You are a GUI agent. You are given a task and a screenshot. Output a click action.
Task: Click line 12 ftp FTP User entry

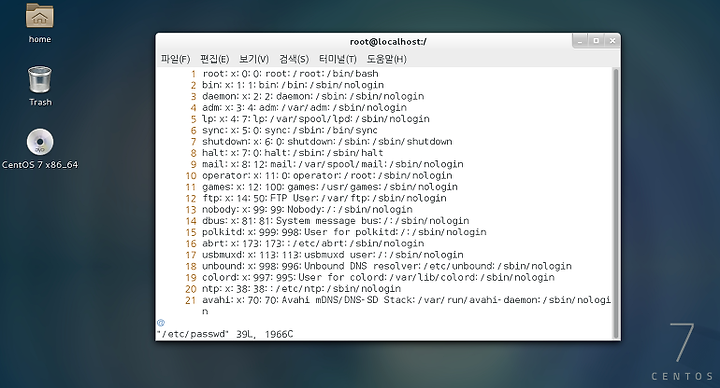click(324, 198)
